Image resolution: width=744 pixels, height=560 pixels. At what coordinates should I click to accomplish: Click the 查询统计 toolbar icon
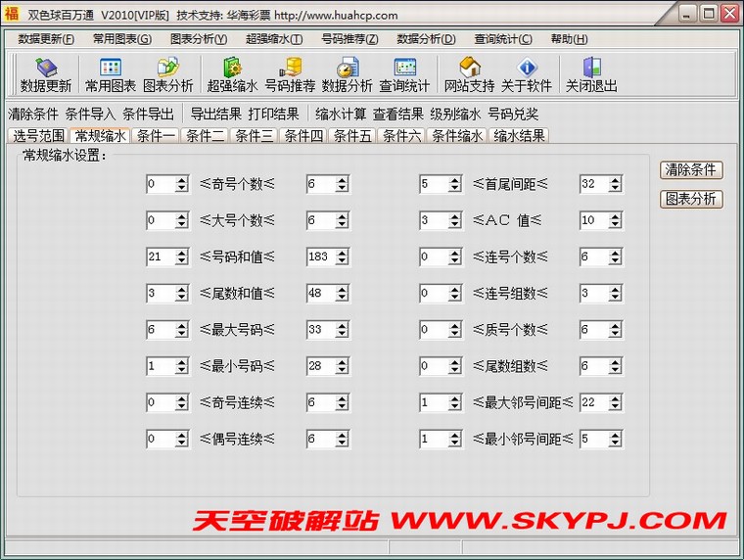tap(404, 73)
